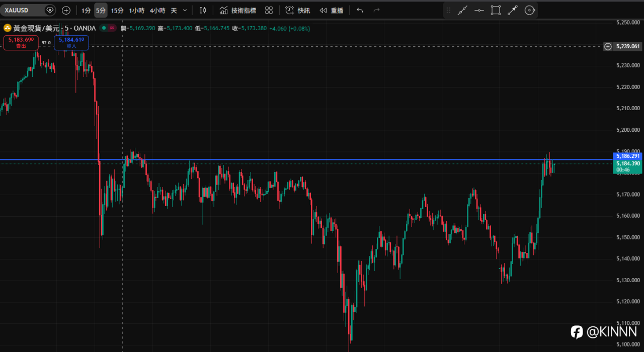This screenshot has width=644, height=352.
Task: Redo the last chart action
Action: click(x=376, y=10)
